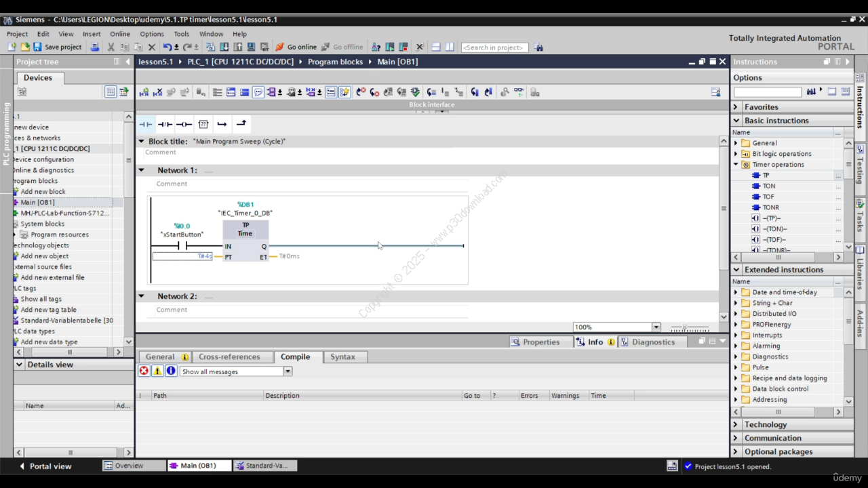Click the Save project icon
The width and height of the screenshot is (868, 488).
tap(36, 47)
